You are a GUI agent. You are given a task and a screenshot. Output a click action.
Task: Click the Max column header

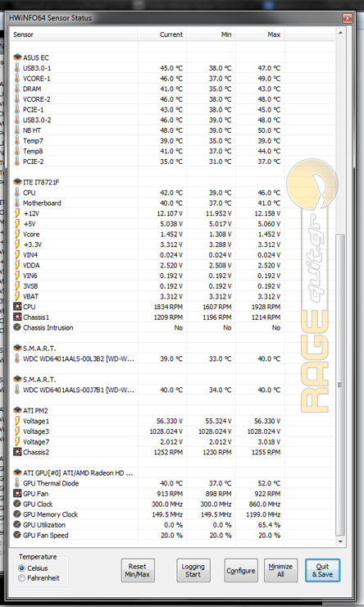pyautogui.click(x=260, y=34)
